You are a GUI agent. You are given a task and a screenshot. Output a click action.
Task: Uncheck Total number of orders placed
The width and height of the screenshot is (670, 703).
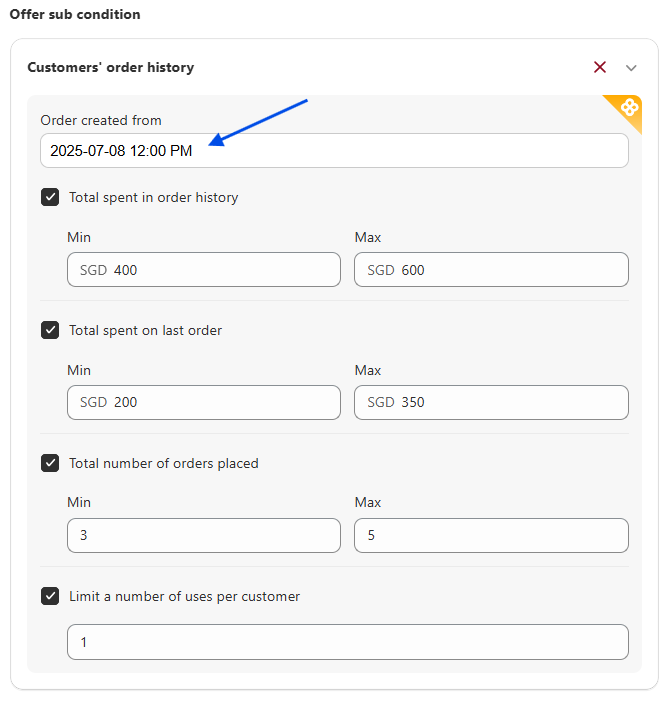[50, 463]
